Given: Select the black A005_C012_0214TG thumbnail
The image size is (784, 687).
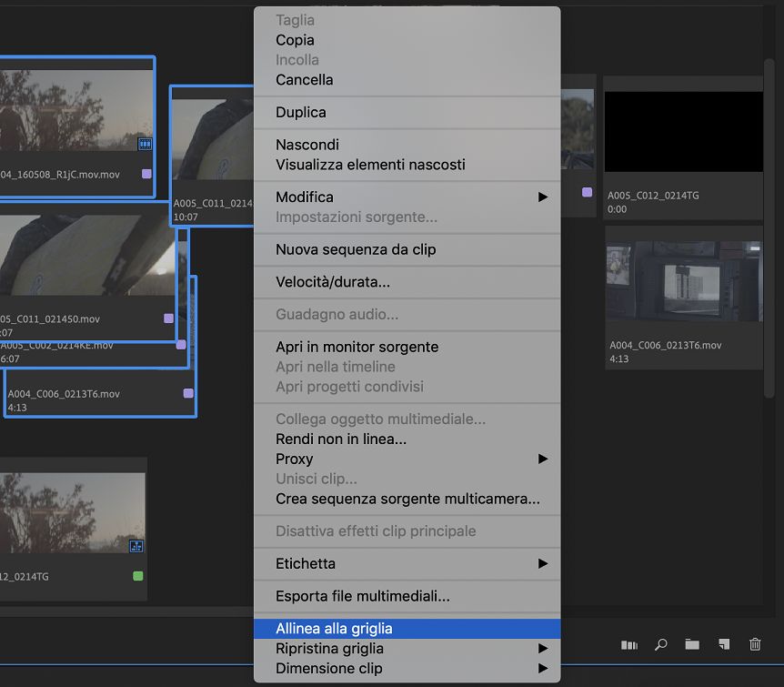Looking at the screenshot, I should [x=683, y=131].
